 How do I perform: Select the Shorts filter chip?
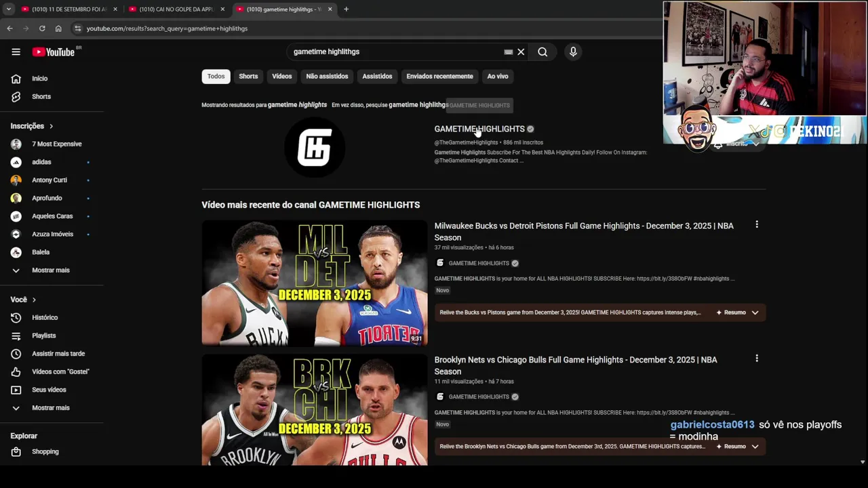coord(248,77)
